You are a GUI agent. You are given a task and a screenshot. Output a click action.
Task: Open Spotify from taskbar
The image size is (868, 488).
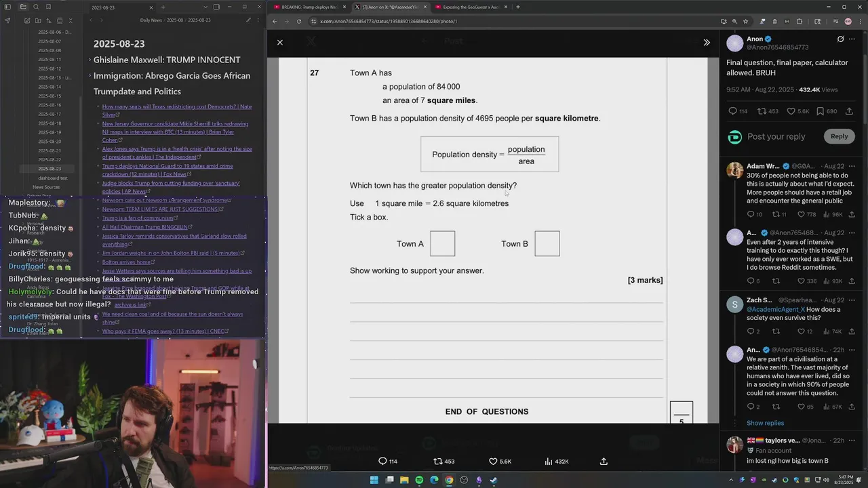419,480
